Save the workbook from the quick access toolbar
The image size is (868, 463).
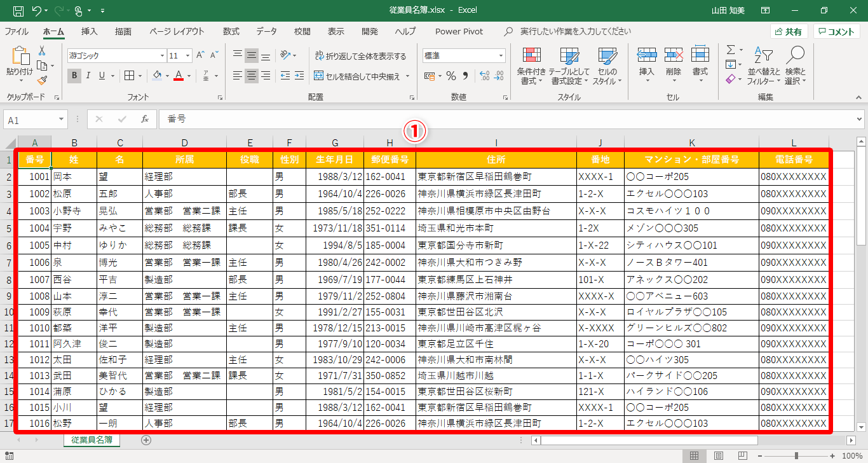coord(18,11)
